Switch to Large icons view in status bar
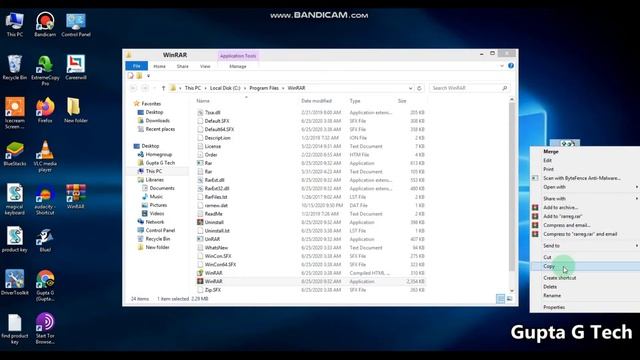Screen dimensions: 640x360 (509, 299)
